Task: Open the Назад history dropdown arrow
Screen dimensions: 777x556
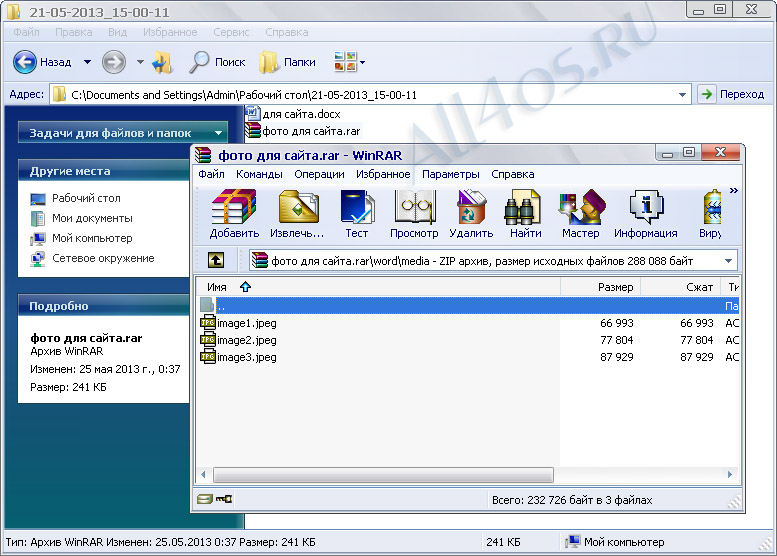Action: tap(87, 62)
